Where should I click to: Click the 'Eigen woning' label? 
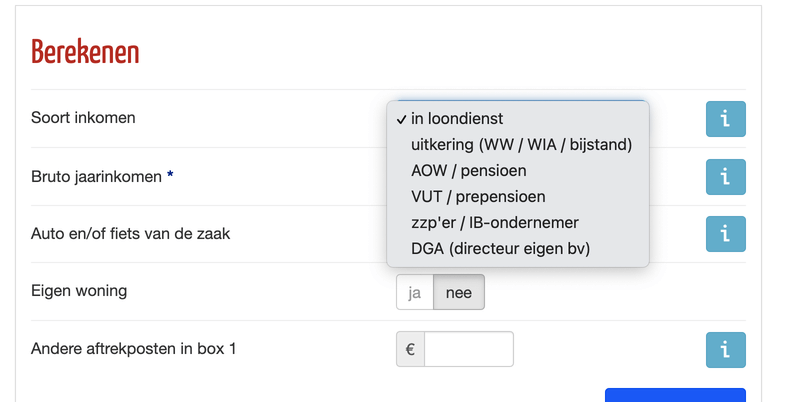coord(79,292)
